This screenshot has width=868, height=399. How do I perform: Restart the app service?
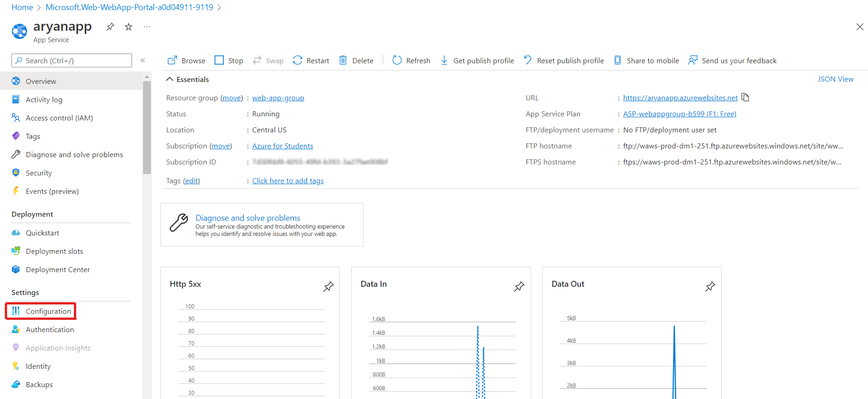311,60
